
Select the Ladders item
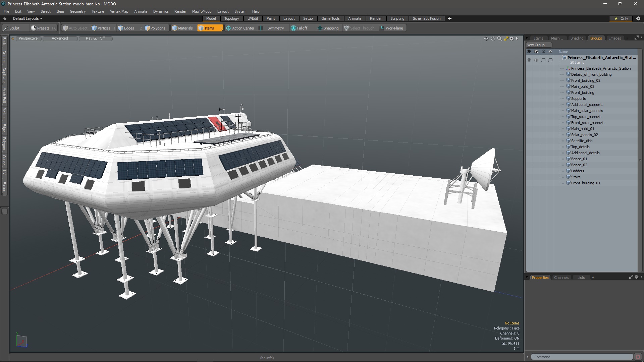[x=578, y=171]
